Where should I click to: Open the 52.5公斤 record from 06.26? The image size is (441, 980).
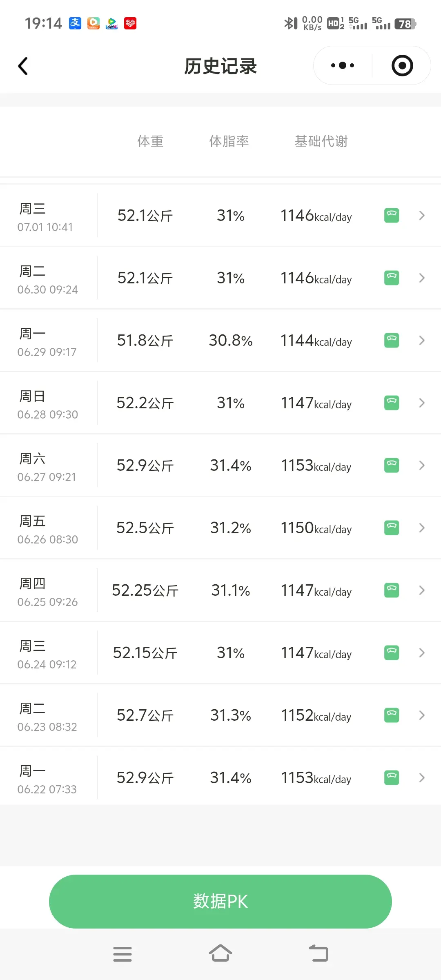220,528
